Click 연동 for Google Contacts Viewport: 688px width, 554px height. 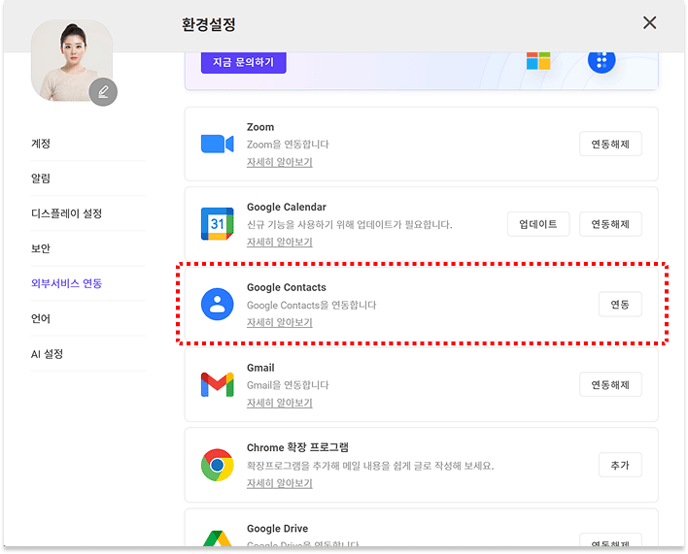pos(620,304)
